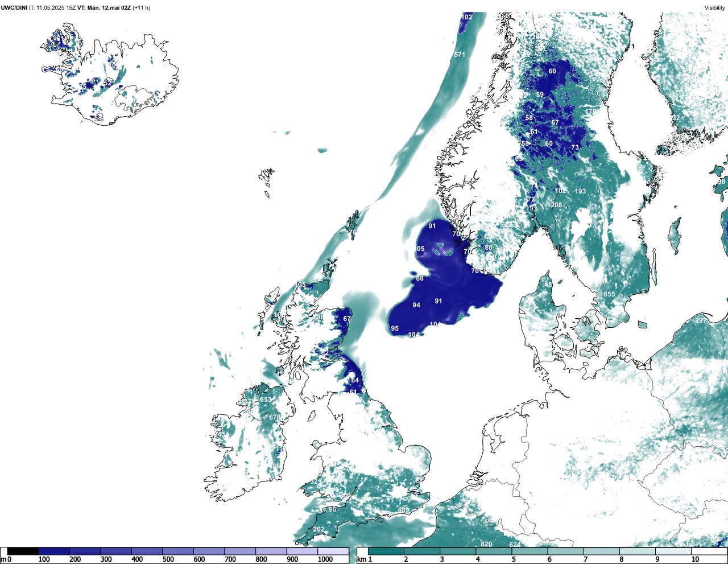
Task: Click the (+11 h) forecast offset
Action: click(x=142, y=8)
